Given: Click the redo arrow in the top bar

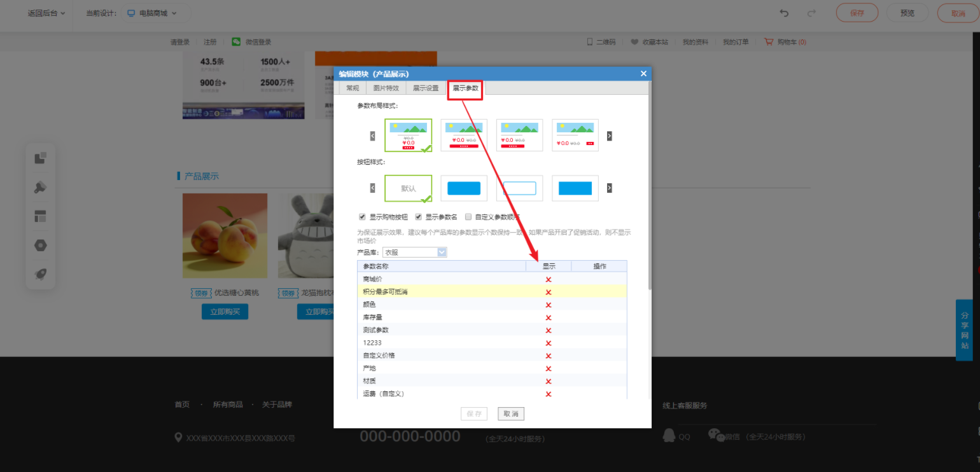Looking at the screenshot, I should [x=811, y=13].
